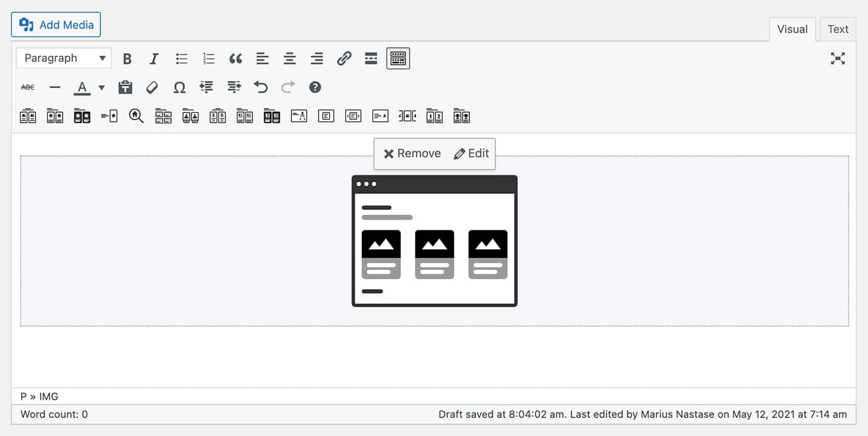The image size is (868, 436).
Task: Remove the selected shortcode placeholder
Action: click(x=412, y=154)
